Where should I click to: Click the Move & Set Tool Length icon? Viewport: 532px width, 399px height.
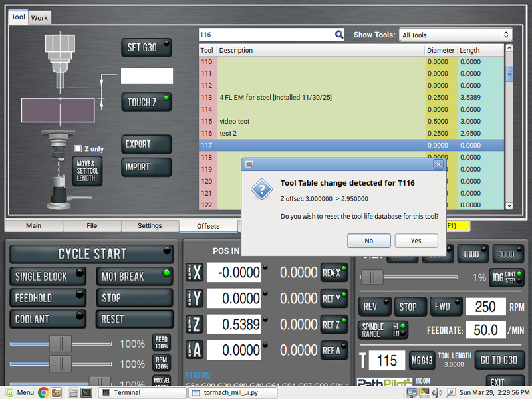(x=87, y=171)
